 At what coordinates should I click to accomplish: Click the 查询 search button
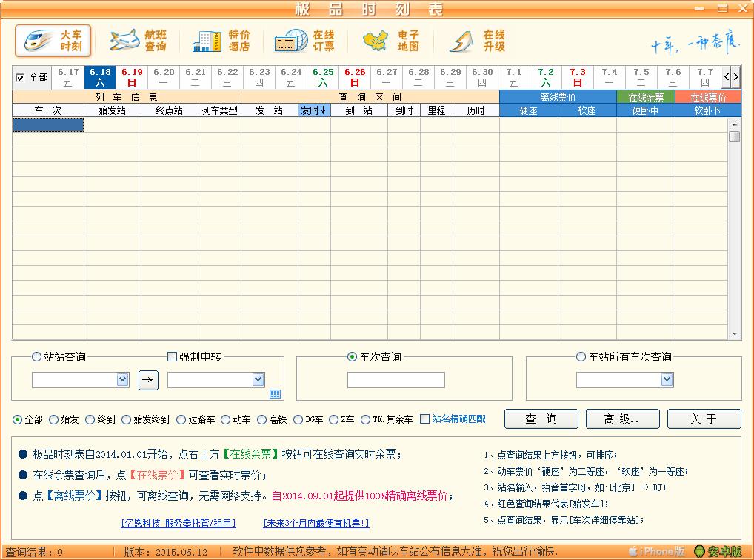pos(541,419)
